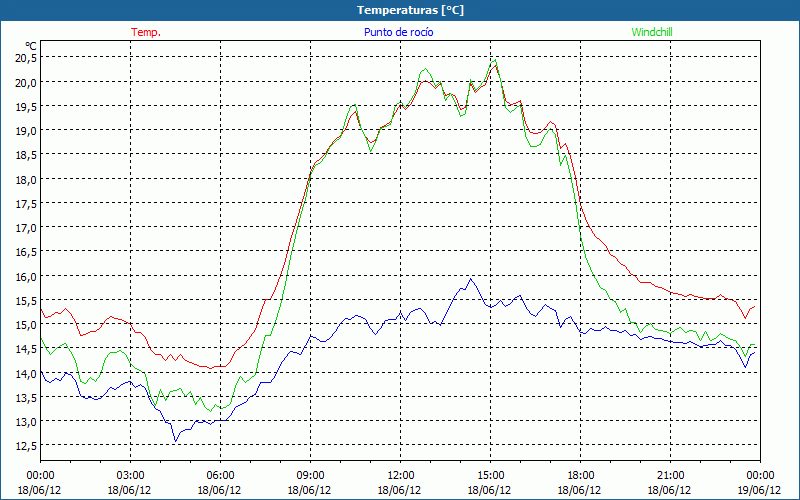Select the blue 'Punto de rocío' legend label

pyautogui.click(x=398, y=32)
